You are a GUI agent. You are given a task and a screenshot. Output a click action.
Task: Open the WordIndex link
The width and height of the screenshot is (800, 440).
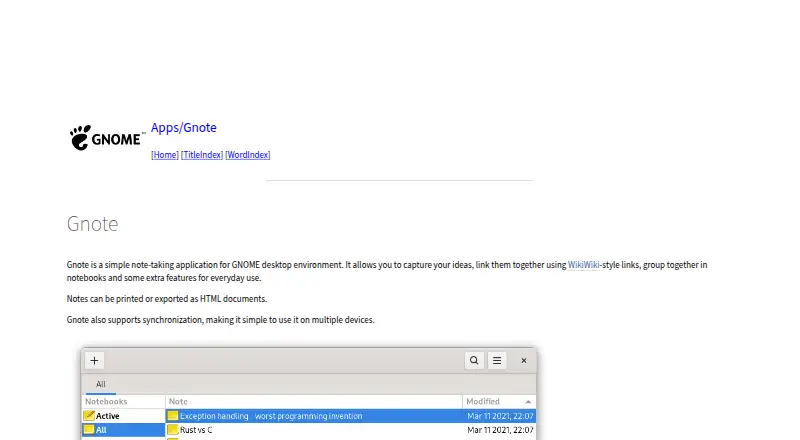click(248, 155)
